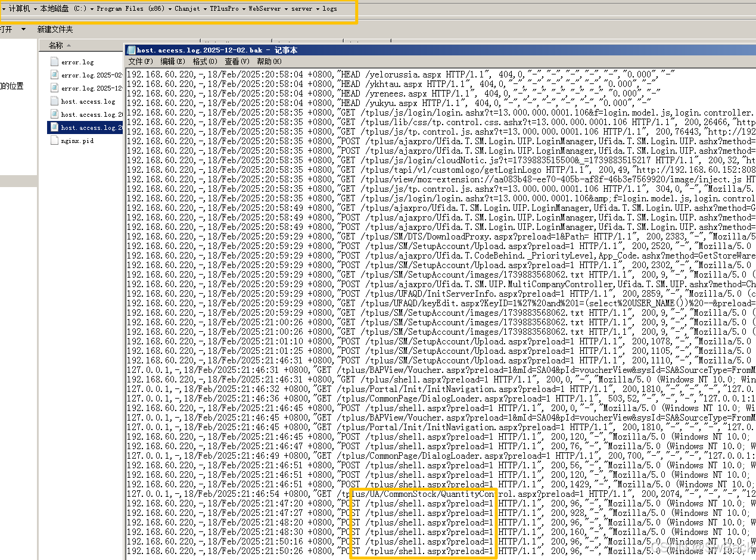Click the log line with keyEdit.aspx

pos(441,303)
